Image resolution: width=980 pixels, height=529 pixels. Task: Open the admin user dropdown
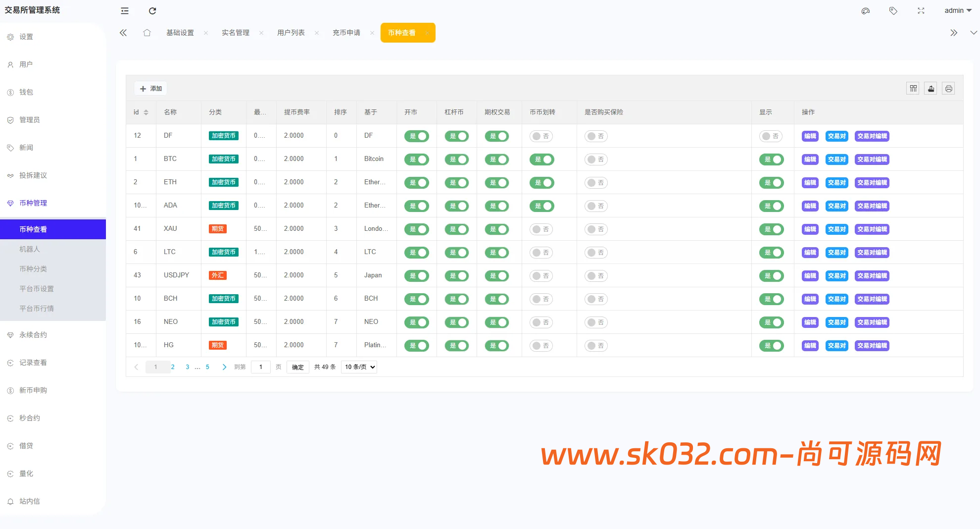point(958,11)
